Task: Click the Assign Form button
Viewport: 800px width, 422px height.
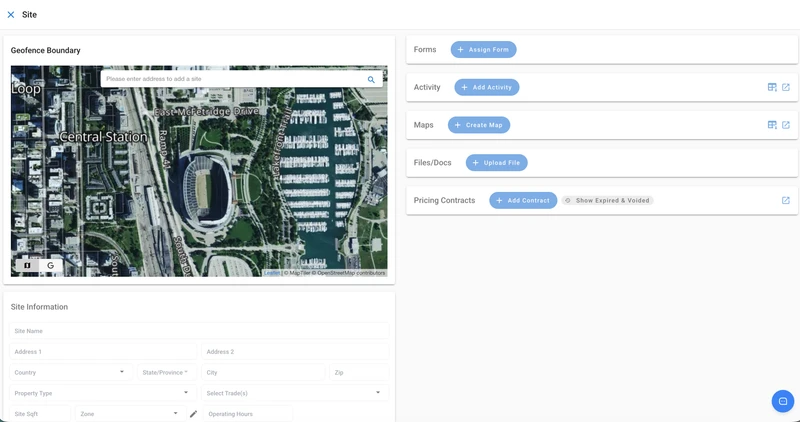Action: [483, 49]
